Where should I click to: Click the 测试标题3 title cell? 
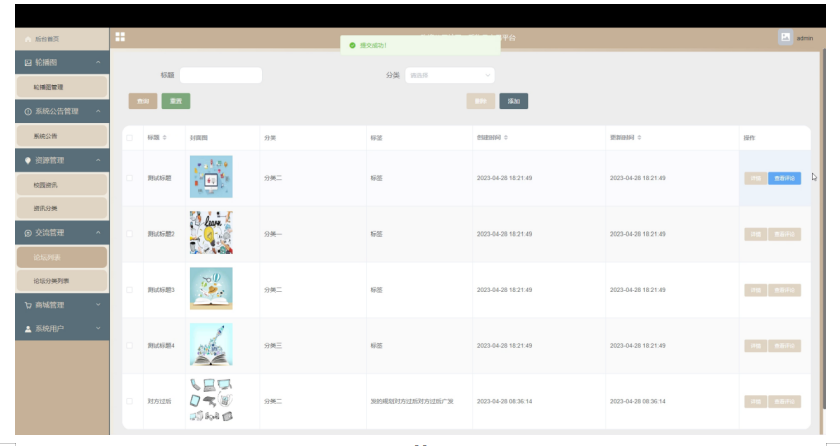[164, 290]
